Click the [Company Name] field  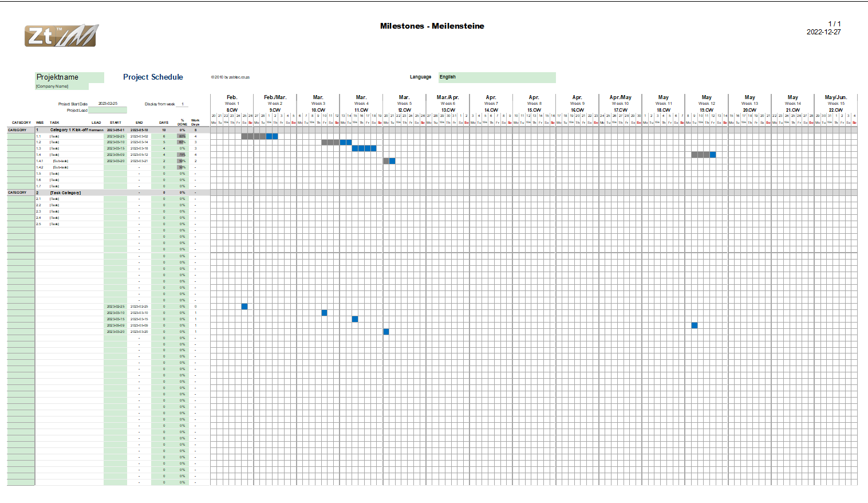(x=62, y=87)
